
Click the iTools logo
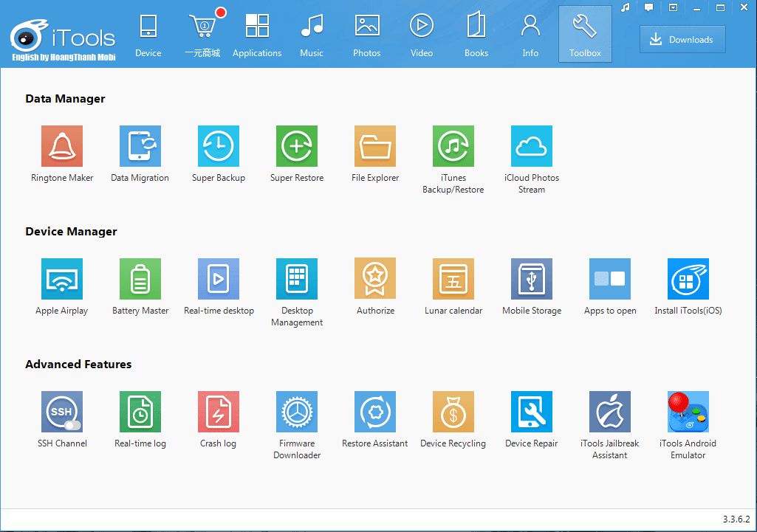(63, 40)
